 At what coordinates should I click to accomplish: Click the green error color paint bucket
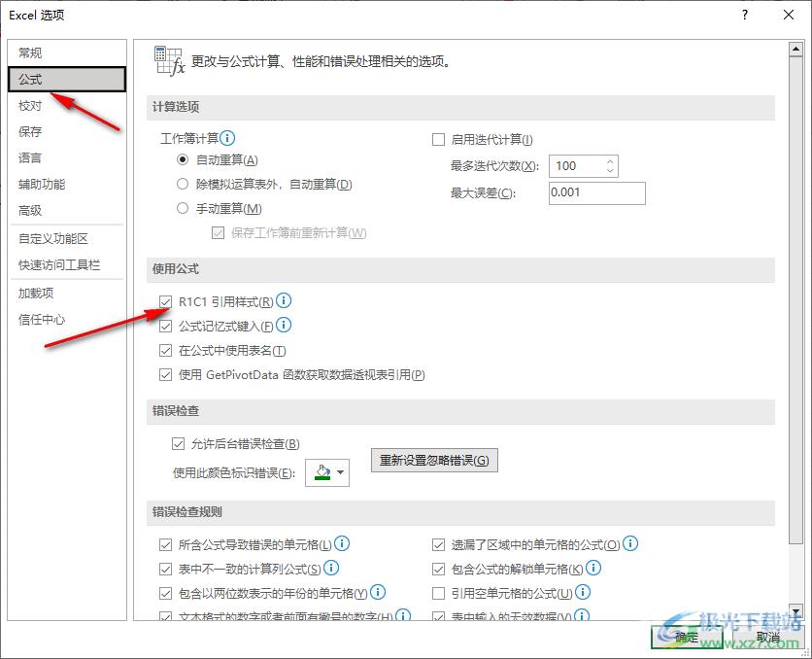(x=322, y=472)
